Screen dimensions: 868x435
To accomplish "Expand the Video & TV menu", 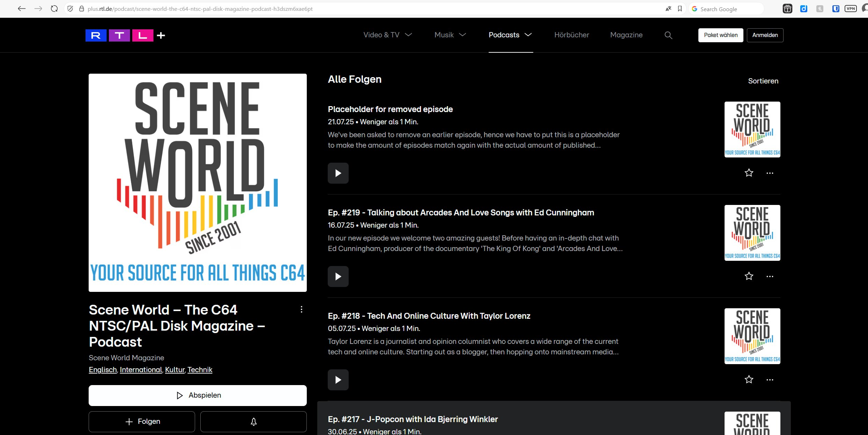I will click(388, 35).
